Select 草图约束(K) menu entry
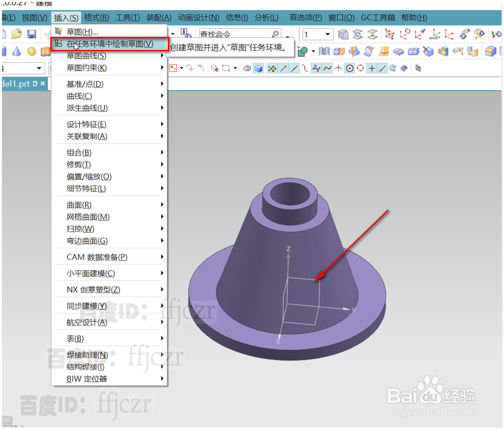504x429 pixels. coord(109,68)
